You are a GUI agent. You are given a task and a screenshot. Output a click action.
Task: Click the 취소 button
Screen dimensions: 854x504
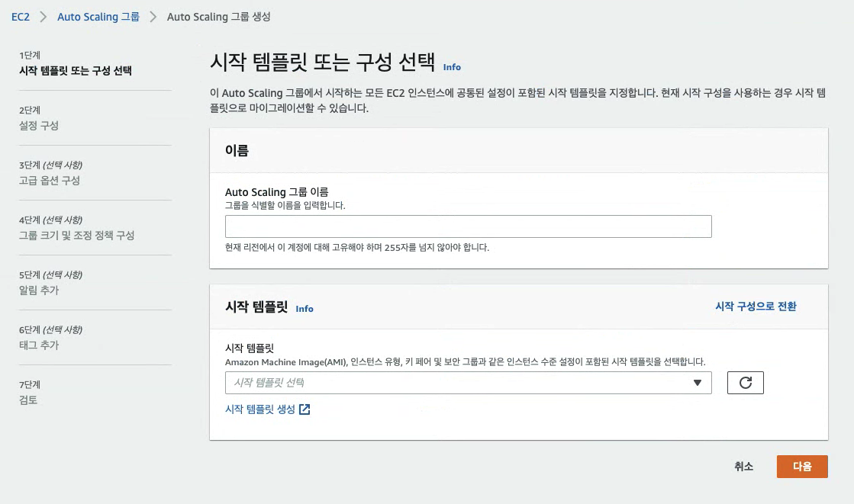point(743,467)
